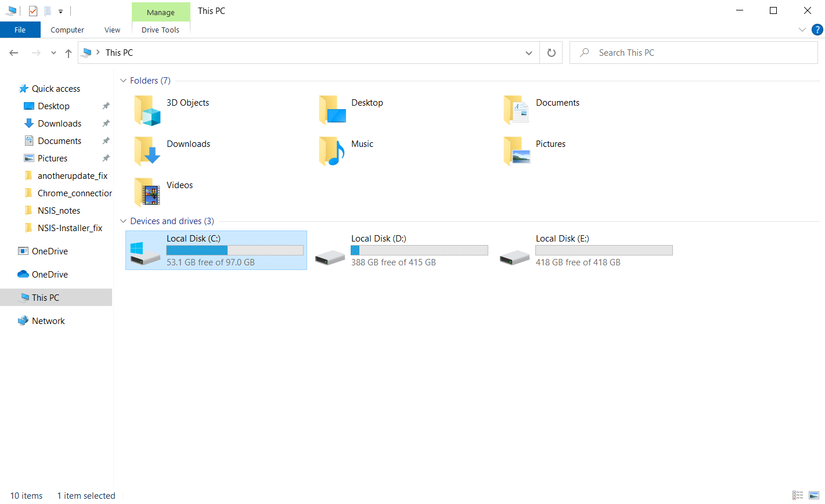Open the Drive Tools tab
This screenshot has height=504, width=825.
(161, 30)
